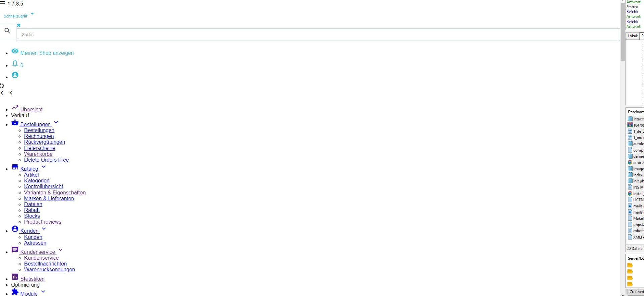Click the vertical scrollbar of the page
644x296 pixels.
(x=623, y=148)
